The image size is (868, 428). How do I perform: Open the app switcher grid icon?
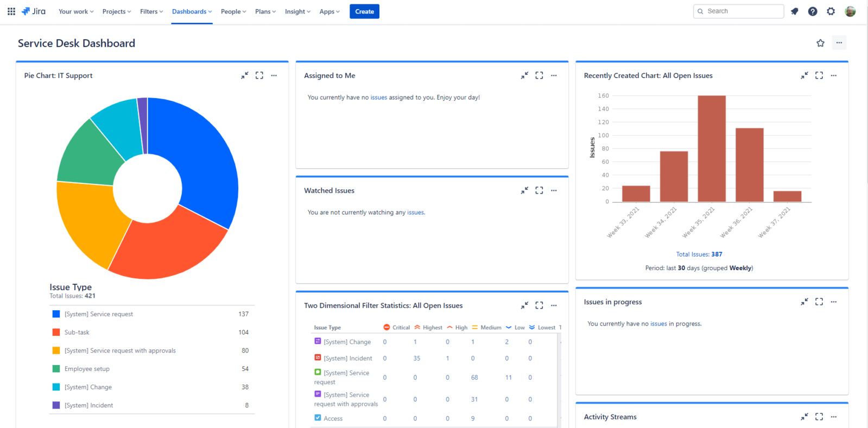tap(11, 11)
